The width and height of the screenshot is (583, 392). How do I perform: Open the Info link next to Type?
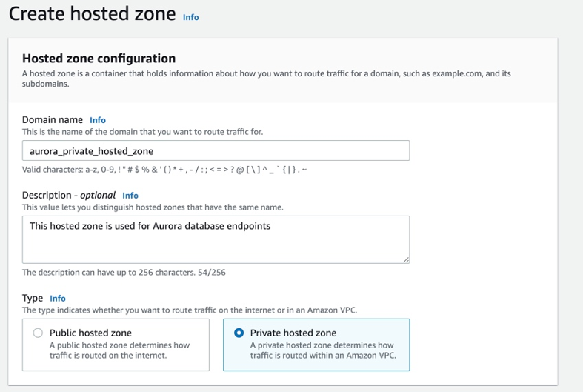pyautogui.click(x=58, y=299)
